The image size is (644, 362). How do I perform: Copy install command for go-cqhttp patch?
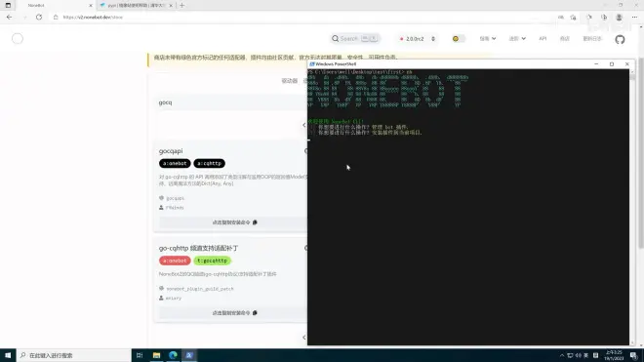tap(234, 313)
